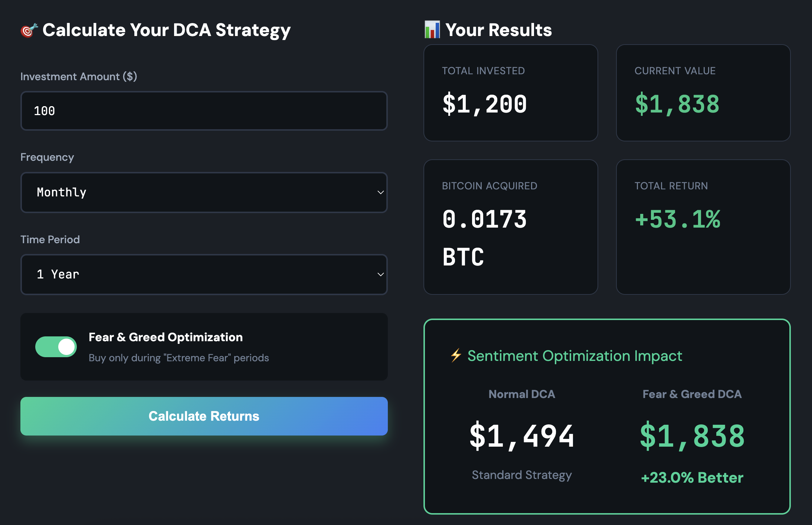Screen dimensions: 812x525
Task: Open the Frequency dropdown
Action: pos(204,192)
